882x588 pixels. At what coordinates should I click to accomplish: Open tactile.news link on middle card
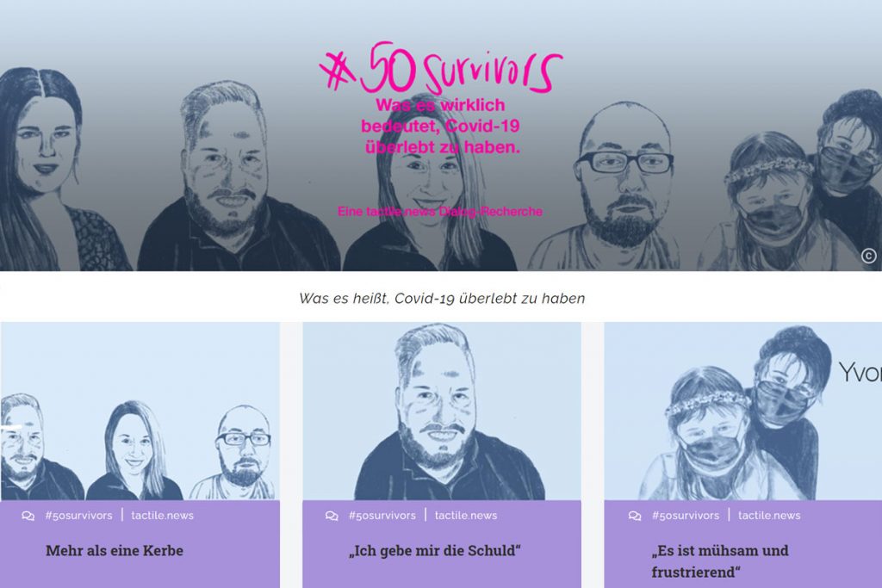coord(466,516)
